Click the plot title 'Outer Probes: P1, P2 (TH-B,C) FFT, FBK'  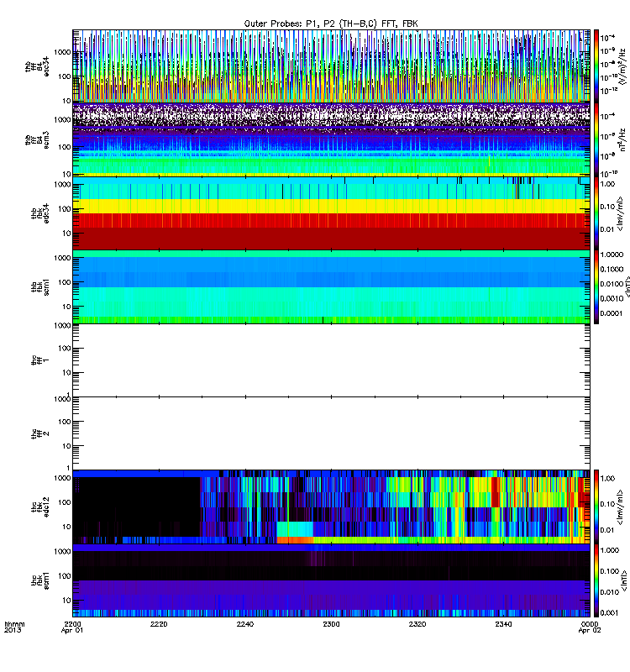coord(331,24)
